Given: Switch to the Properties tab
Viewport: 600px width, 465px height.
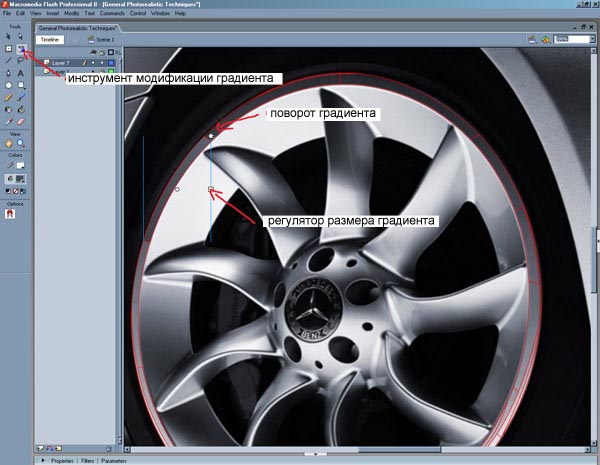Looking at the screenshot, I should click(x=62, y=461).
